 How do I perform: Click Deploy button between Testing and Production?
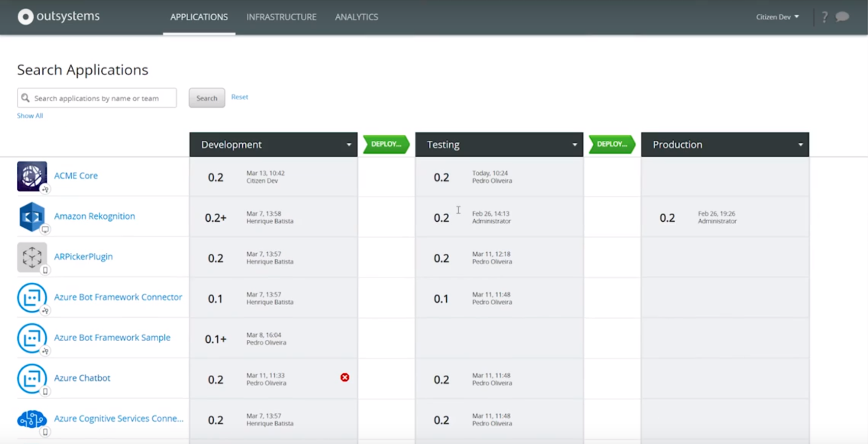tap(612, 144)
